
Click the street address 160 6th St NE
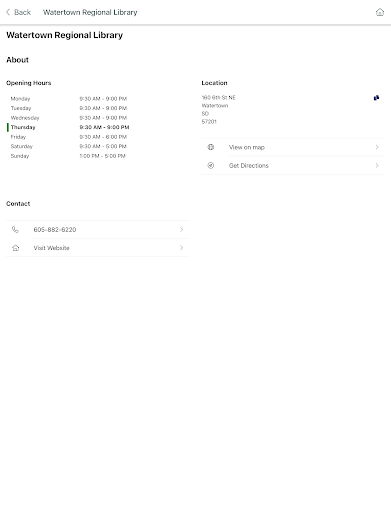point(218,98)
